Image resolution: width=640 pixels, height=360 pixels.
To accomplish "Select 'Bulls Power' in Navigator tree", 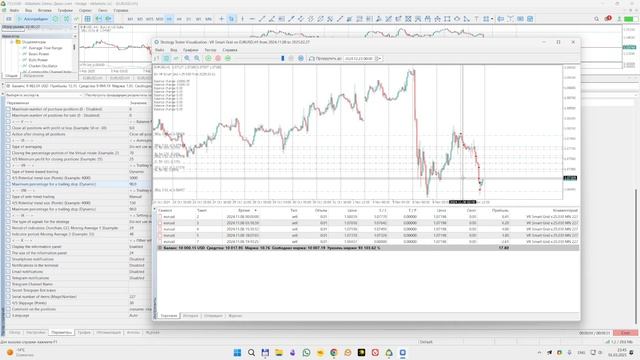I will [38, 60].
